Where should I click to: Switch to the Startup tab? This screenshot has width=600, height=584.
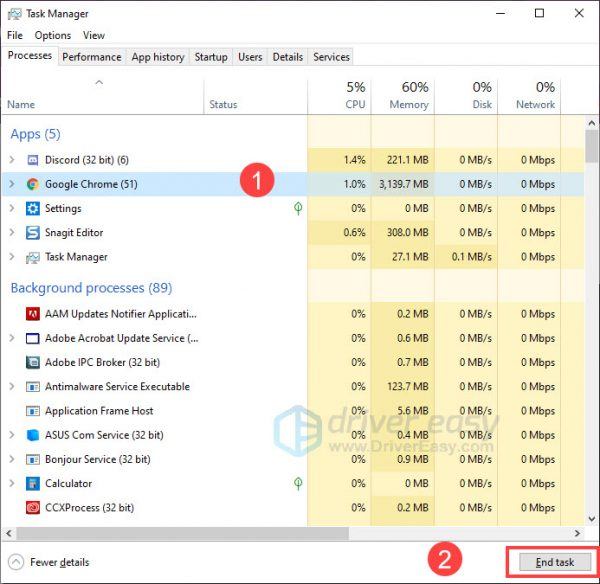click(211, 57)
